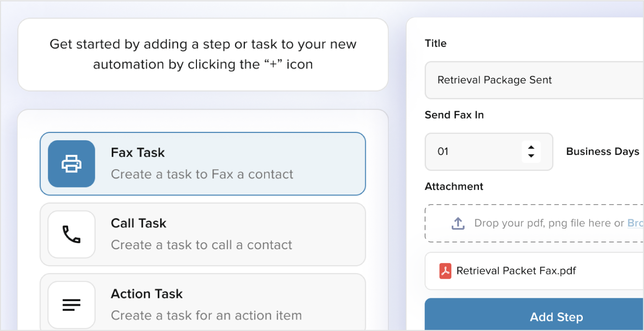Click the Title field reading Retrieval Package Sent

tap(534, 80)
